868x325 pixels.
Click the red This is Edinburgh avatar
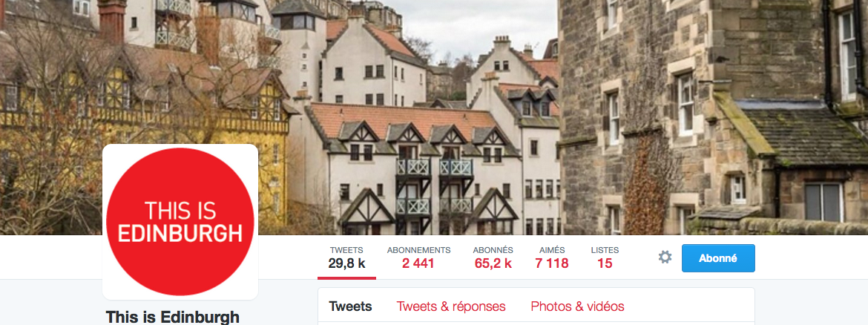(x=180, y=221)
